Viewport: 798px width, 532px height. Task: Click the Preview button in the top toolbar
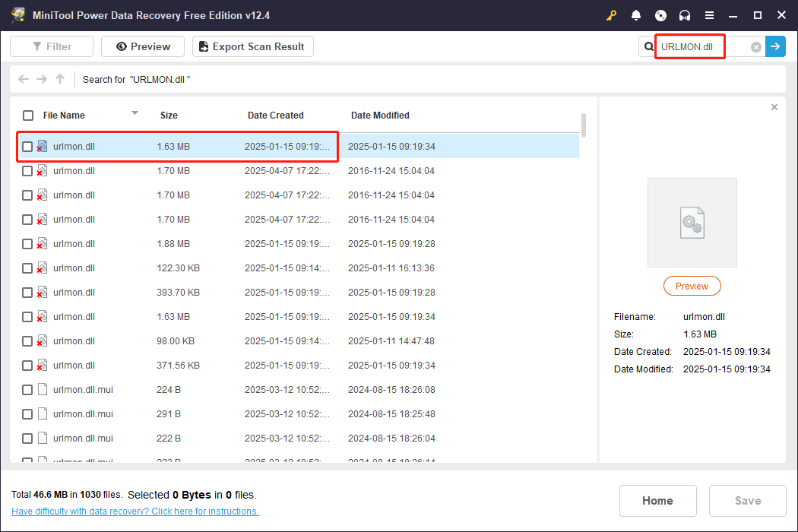(143, 46)
